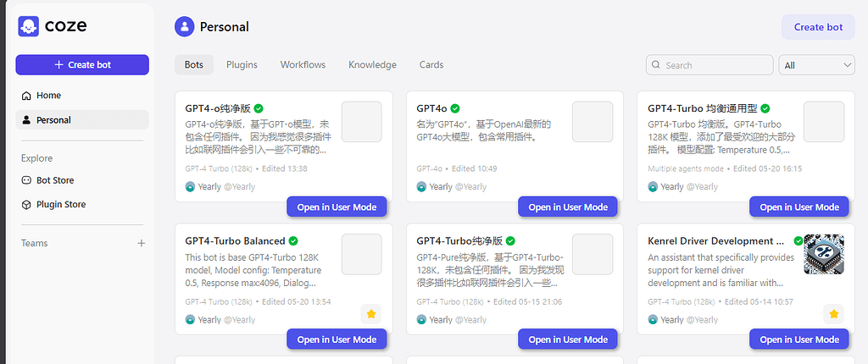
Task: Click the GPT4-o纯净版 placeholder thumbnail
Action: point(361,122)
